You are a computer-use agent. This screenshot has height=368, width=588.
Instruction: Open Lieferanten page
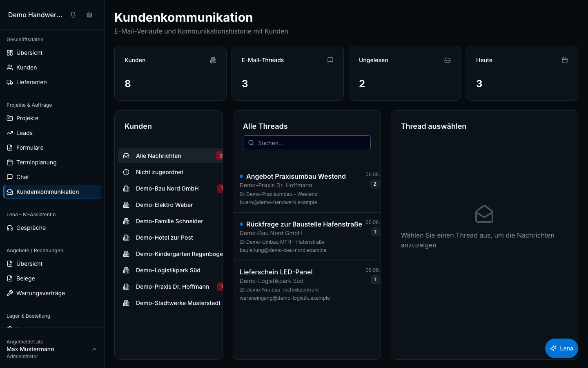[52, 82]
